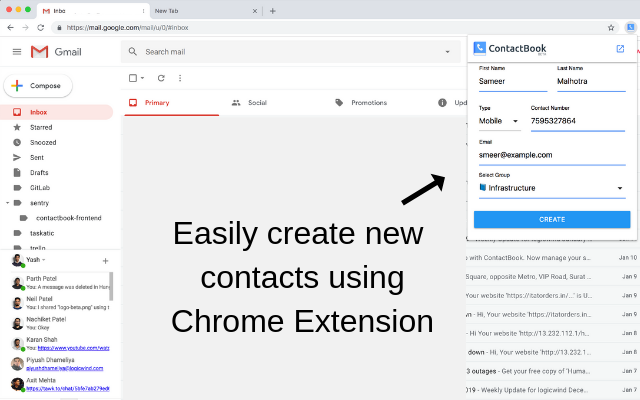
Task: Click the star icon beside Starred
Action: tap(17, 127)
